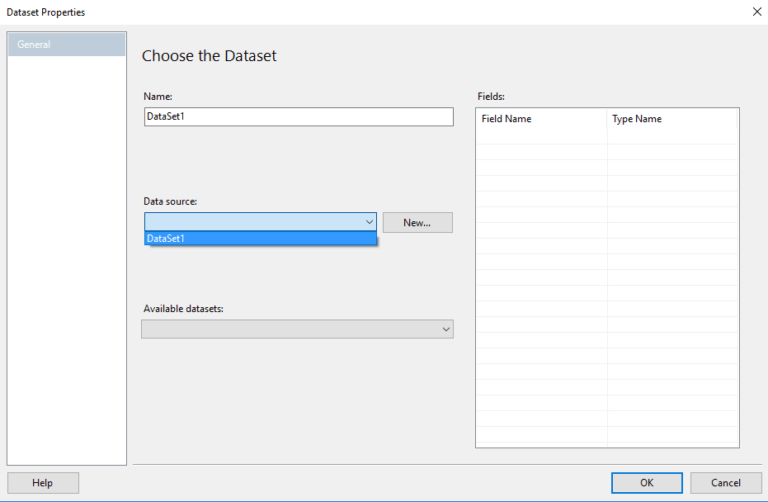768x502 pixels.
Task: Click the Choose the Dataset heading
Action: [x=209, y=56]
